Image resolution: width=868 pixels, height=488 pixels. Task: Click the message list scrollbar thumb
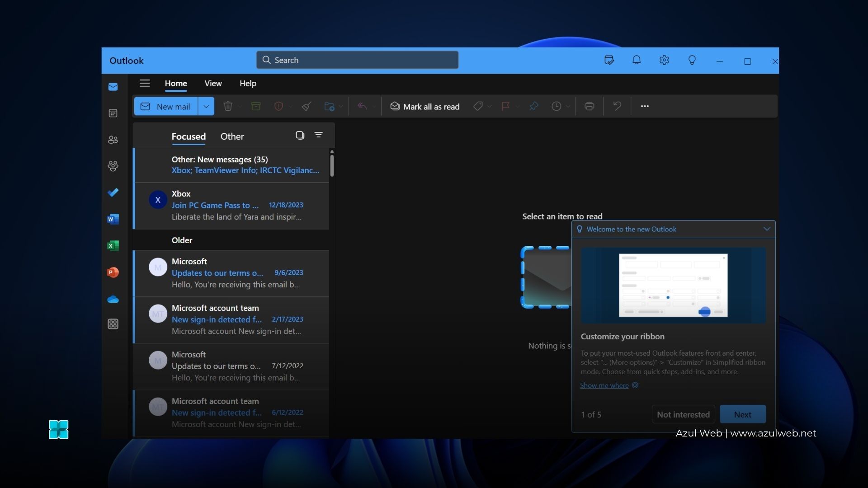[x=332, y=166]
